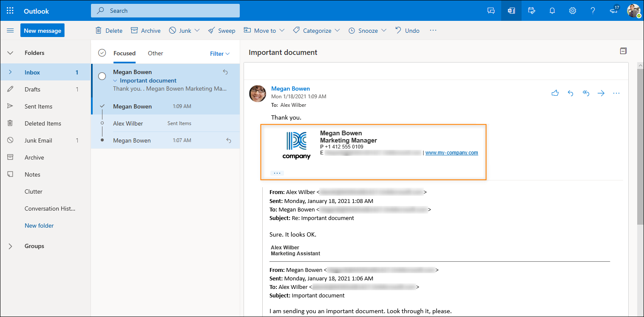
Task: Open the Notes folder
Action: [x=45, y=174]
